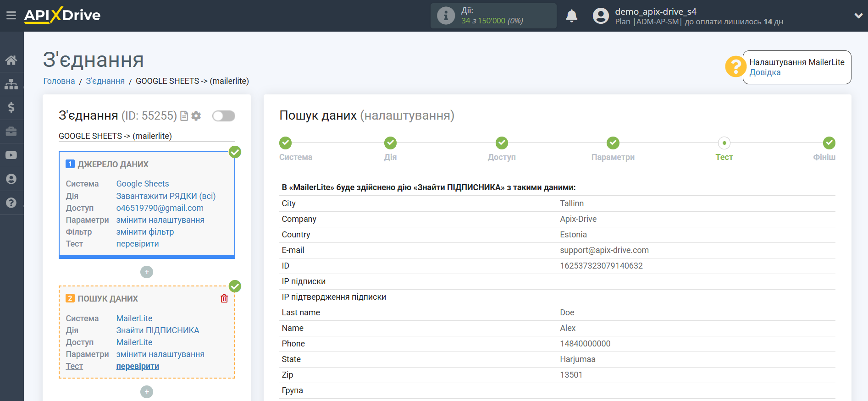This screenshot has width=868, height=401.
Task: Go to Доступ step
Action: tap(502, 143)
